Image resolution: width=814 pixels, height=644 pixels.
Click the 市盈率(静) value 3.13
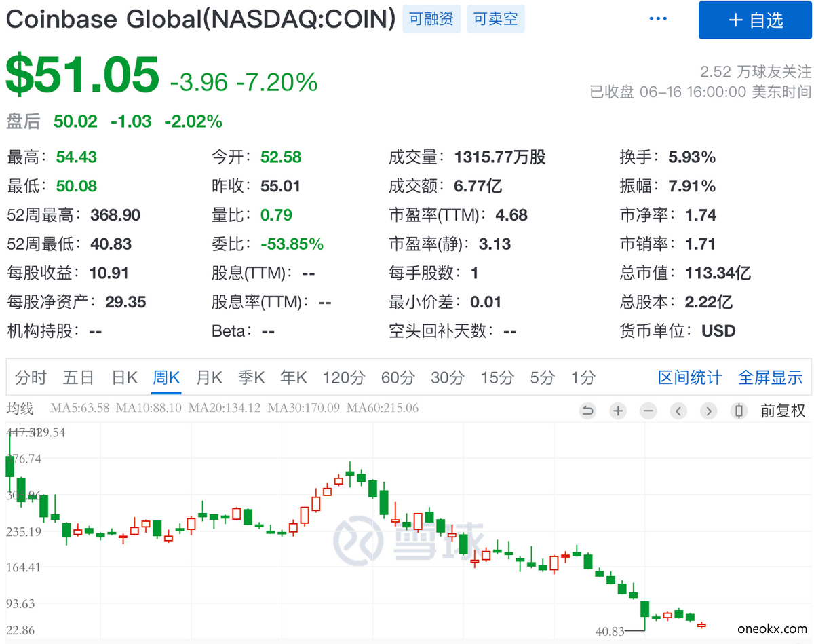[x=495, y=244]
